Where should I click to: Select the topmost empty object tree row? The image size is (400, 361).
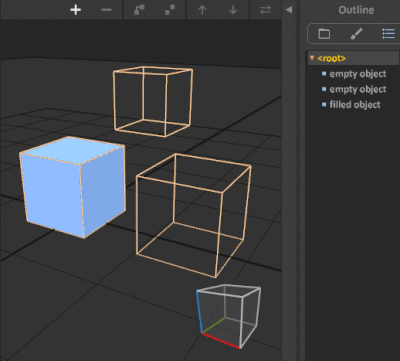[354, 74]
